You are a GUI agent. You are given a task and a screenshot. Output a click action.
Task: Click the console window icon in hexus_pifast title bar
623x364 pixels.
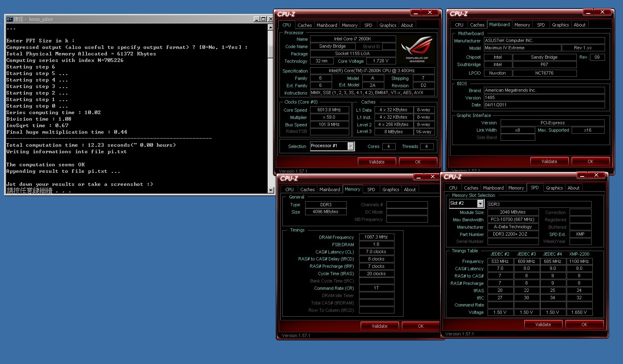pos(9,19)
